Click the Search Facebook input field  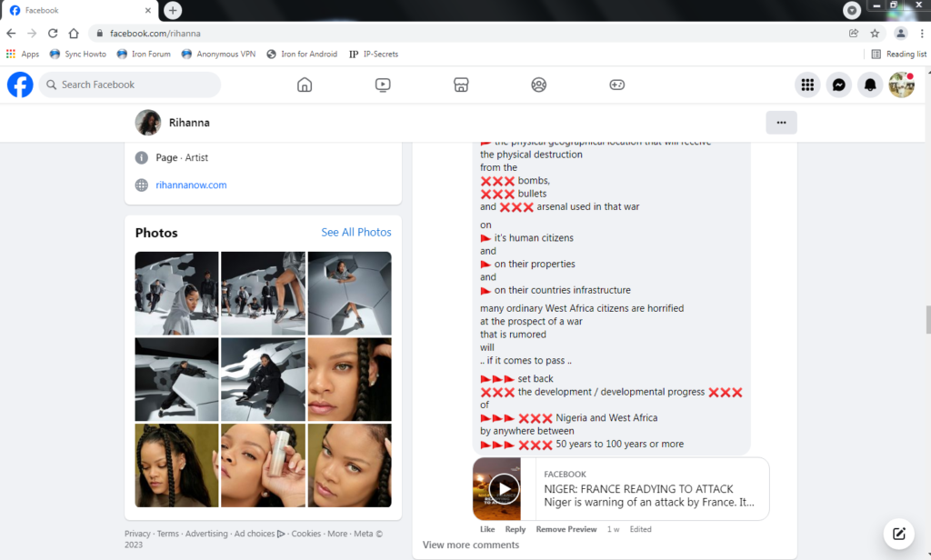pos(130,85)
